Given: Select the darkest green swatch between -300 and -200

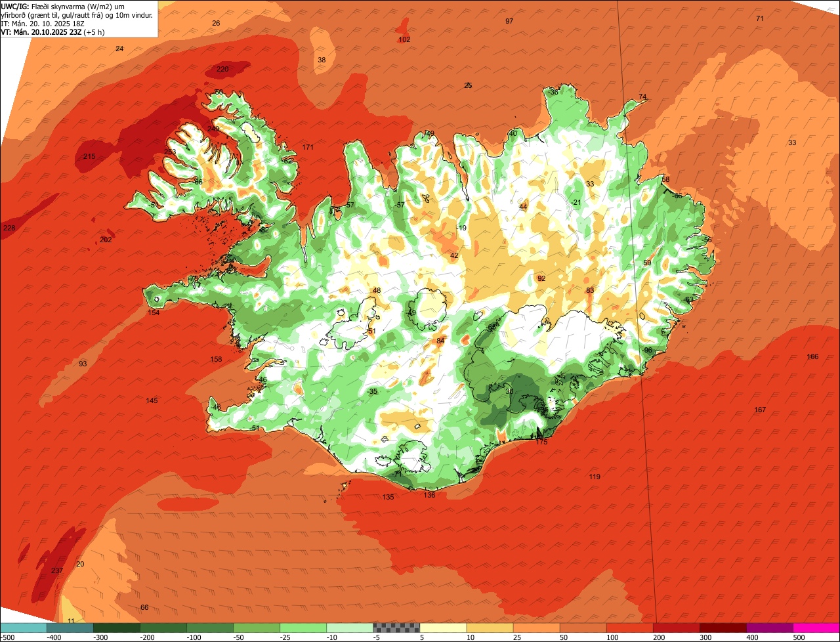Looking at the screenshot, I should [117, 628].
